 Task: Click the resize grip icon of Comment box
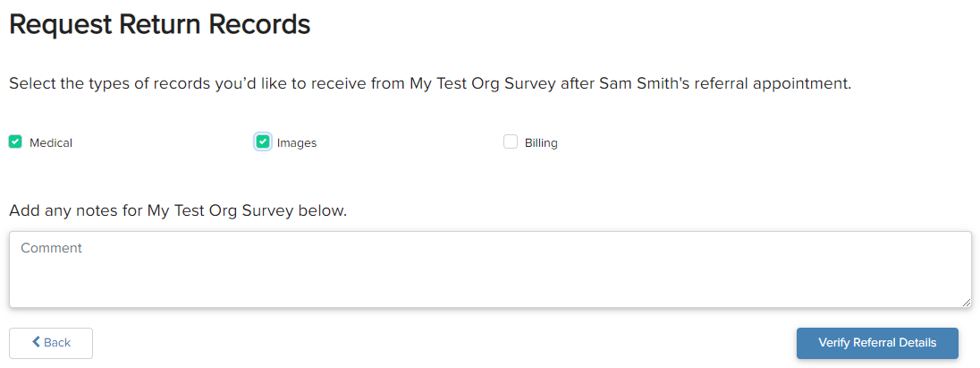click(967, 303)
